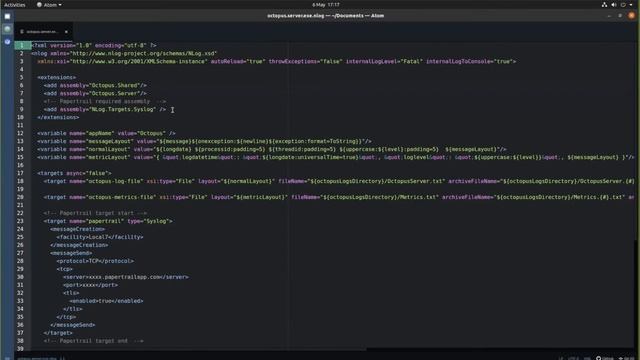Minimize the Atom window
Screen dimensions: 640x360
[609, 16]
